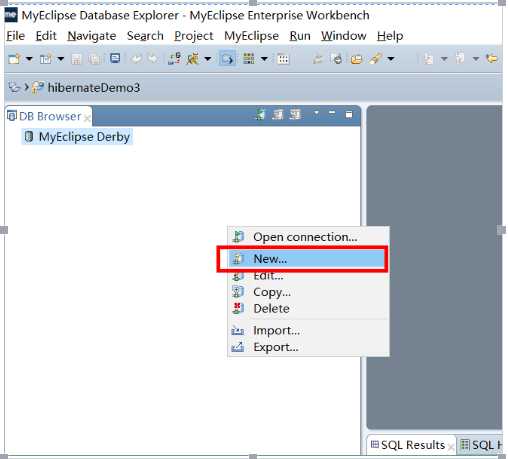Open the File menu
The image size is (508, 459).
(15, 36)
